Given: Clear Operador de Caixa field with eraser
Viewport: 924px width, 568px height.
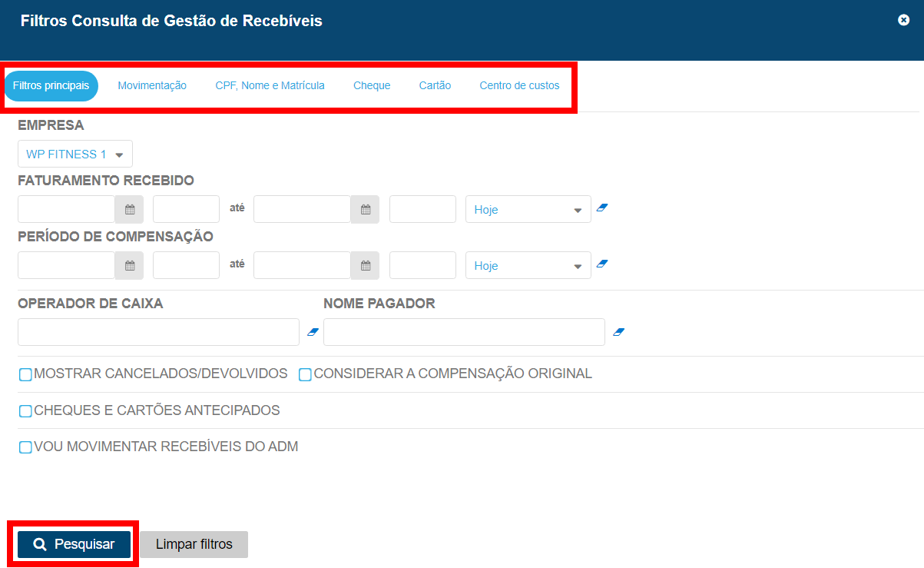Looking at the screenshot, I should point(313,332).
